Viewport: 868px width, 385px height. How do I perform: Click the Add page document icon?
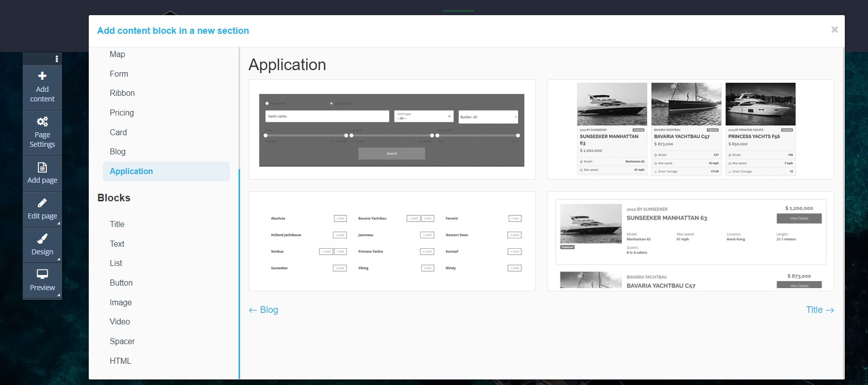(x=42, y=167)
